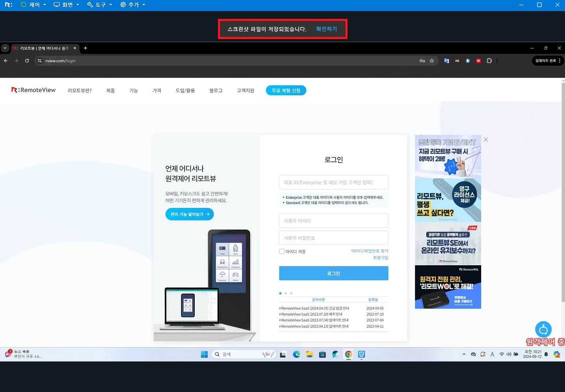Open the 2023.07.20 패치 안내 notice
Screen dimensions: 565x392
coord(310,314)
